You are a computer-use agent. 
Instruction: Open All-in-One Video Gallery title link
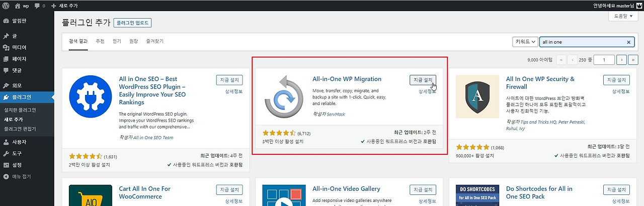(346, 189)
